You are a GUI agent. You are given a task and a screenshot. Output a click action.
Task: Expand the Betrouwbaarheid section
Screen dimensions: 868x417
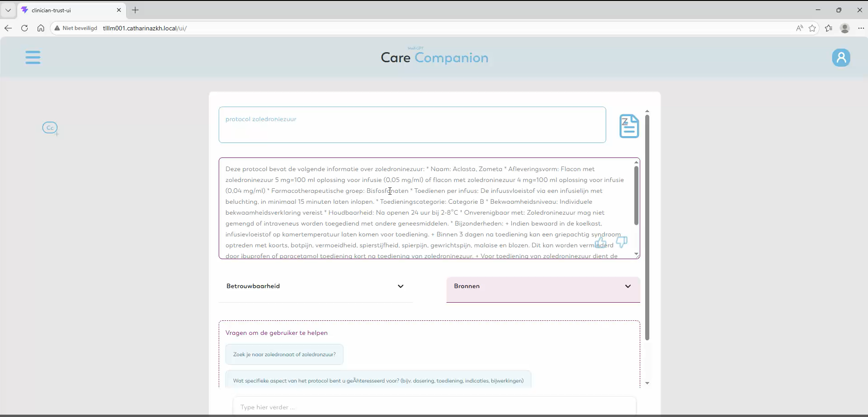pos(316,286)
